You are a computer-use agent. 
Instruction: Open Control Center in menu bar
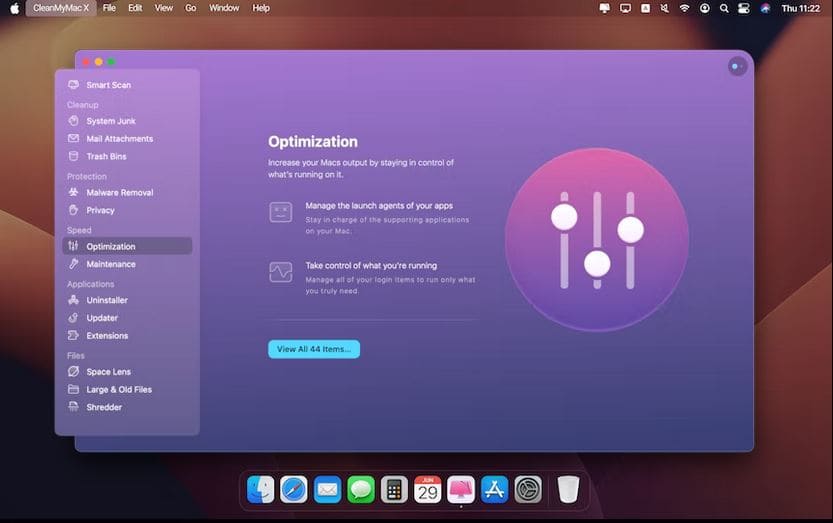tap(744, 8)
